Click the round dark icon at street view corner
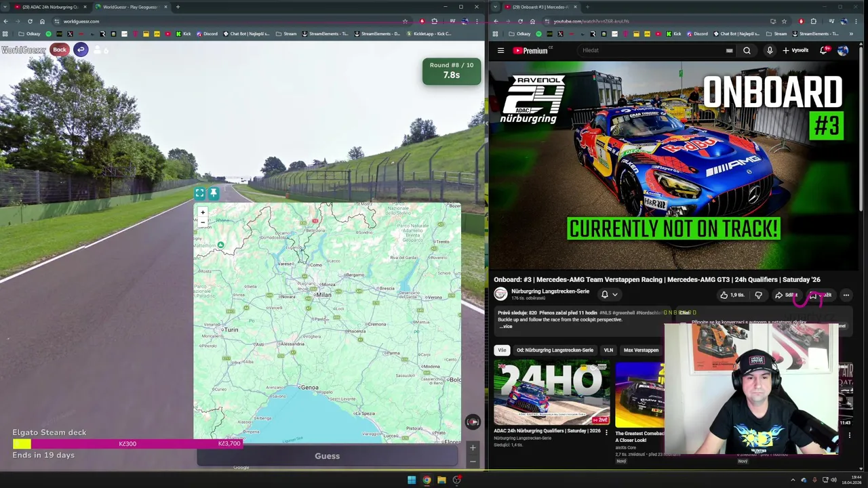This screenshot has height=488, width=868. pyautogui.click(x=473, y=422)
